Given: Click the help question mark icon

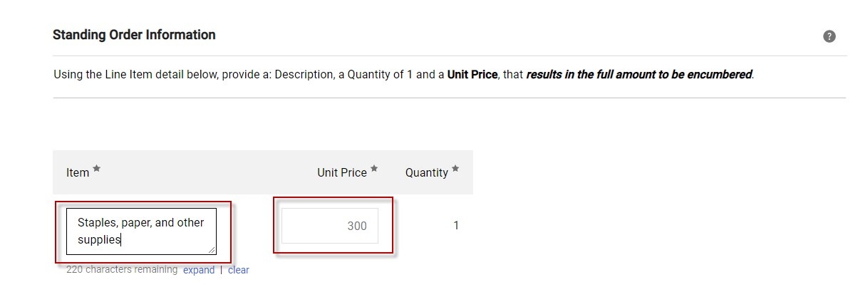Looking at the screenshot, I should 829,36.
